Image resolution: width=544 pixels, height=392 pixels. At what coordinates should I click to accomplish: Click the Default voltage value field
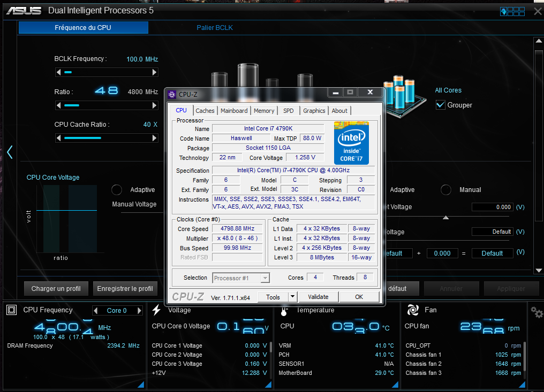[492, 232]
